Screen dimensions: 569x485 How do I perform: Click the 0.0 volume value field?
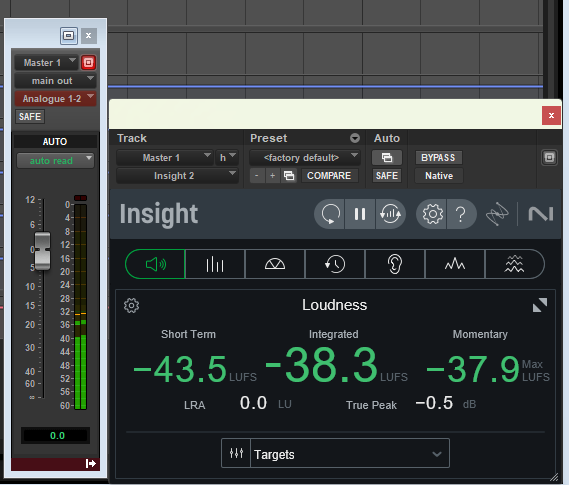[x=55, y=436]
